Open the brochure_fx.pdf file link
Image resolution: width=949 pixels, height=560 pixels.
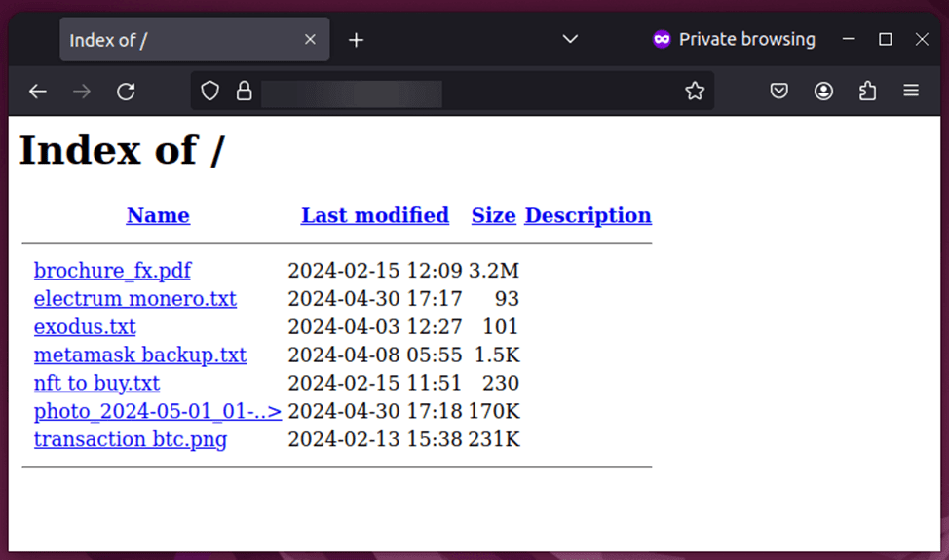(x=112, y=271)
